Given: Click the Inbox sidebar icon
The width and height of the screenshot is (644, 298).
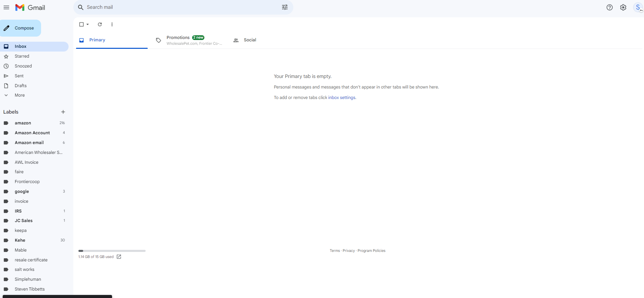Looking at the screenshot, I should (6, 46).
